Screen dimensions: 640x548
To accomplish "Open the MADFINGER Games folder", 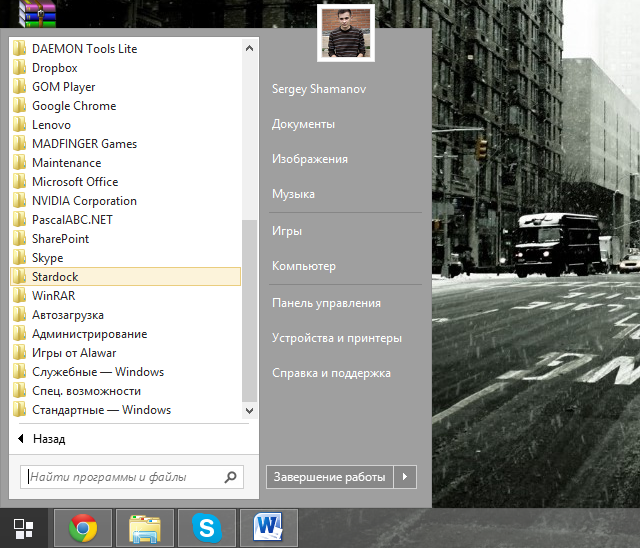I will [125, 144].
